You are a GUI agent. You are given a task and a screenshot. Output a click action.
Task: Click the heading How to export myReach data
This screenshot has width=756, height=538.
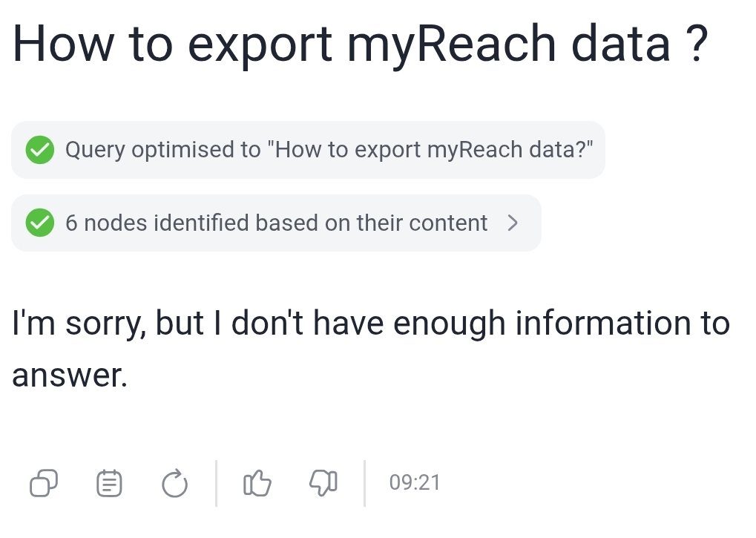360,45
